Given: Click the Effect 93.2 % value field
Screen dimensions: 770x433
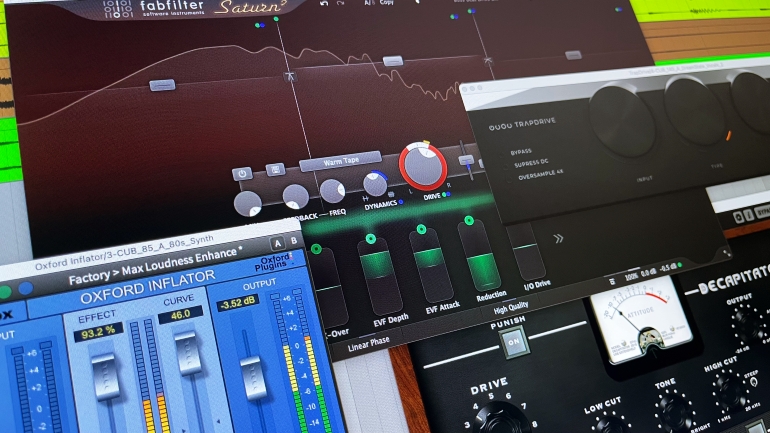Looking at the screenshot, I should coord(98,332).
